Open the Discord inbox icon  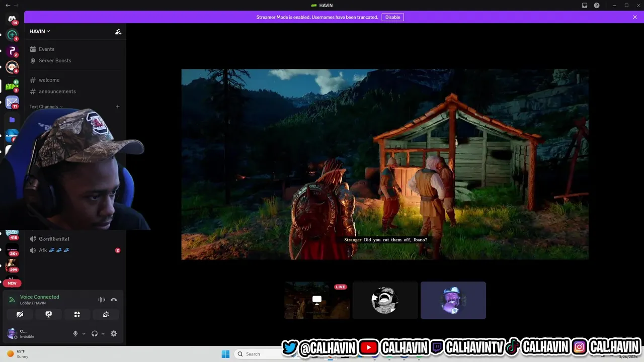[x=585, y=6]
